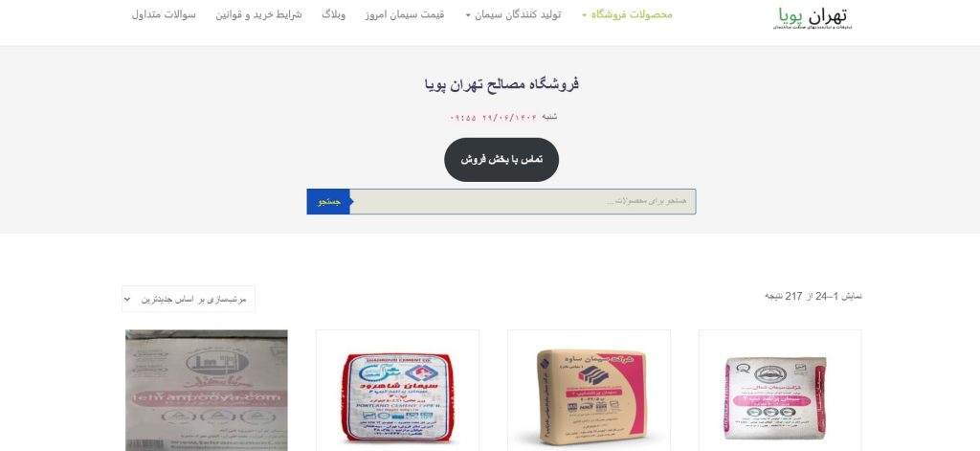Open the gray watermarked cement bag thumbnail

pos(207,391)
